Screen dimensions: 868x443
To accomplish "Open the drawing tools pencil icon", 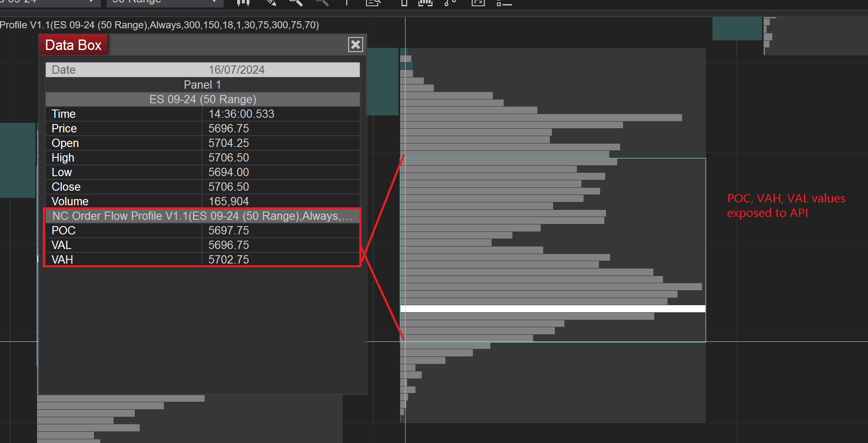I will (270, 3).
